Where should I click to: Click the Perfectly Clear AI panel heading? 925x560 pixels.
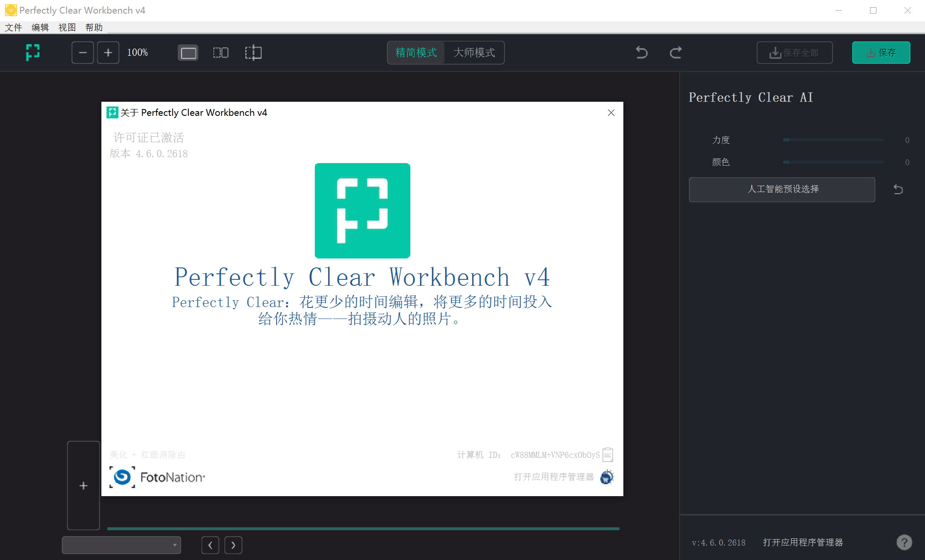pyautogui.click(x=751, y=98)
